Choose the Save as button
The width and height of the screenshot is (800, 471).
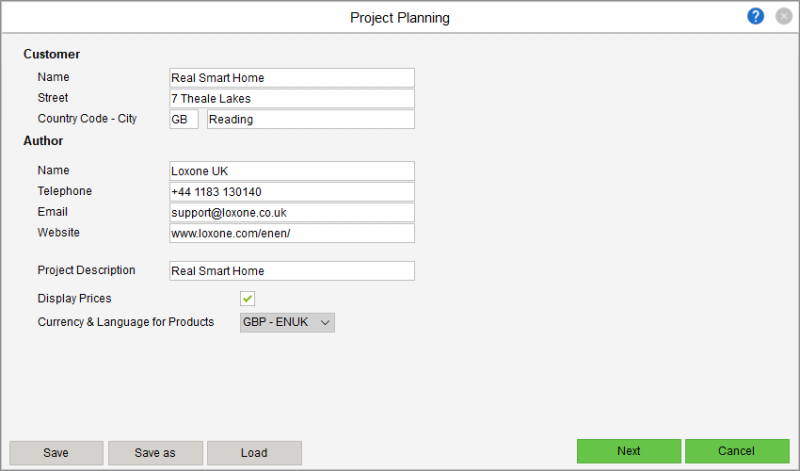tap(155, 453)
